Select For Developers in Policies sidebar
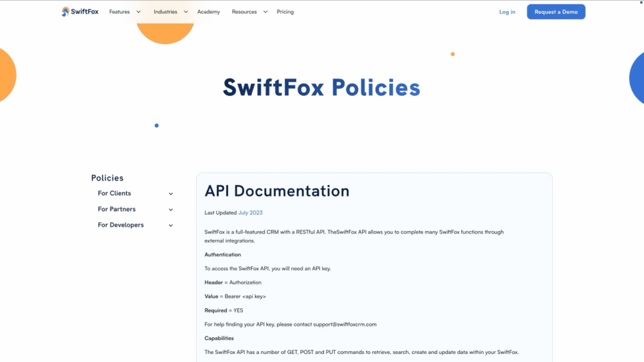 pos(121,225)
